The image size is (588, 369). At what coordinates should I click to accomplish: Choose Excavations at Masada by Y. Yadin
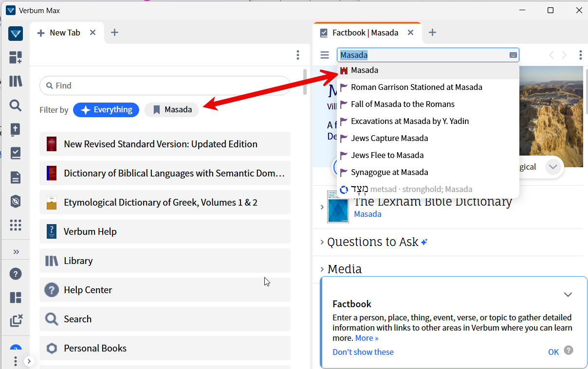[x=428, y=121]
